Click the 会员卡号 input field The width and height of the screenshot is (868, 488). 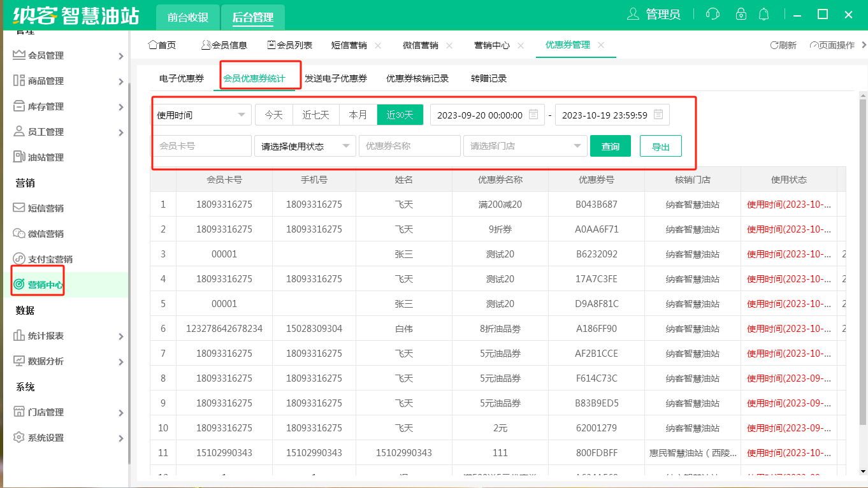[201, 146]
